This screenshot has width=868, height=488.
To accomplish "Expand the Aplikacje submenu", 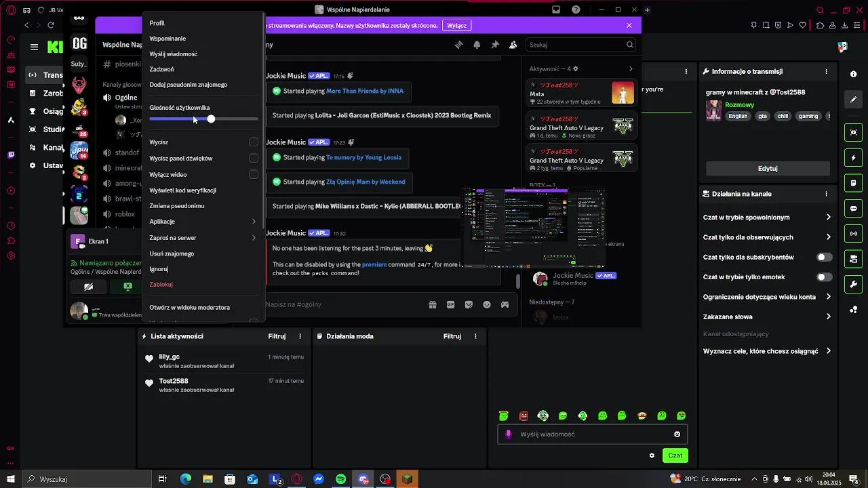I will (203, 222).
